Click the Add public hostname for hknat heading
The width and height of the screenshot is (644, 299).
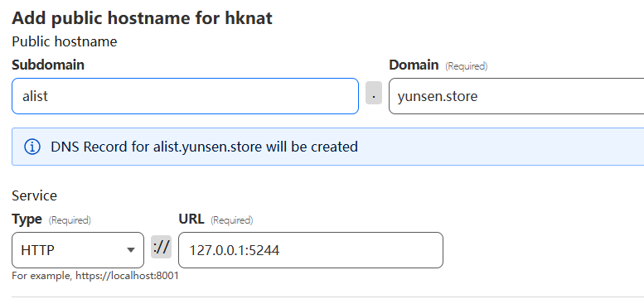142,18
